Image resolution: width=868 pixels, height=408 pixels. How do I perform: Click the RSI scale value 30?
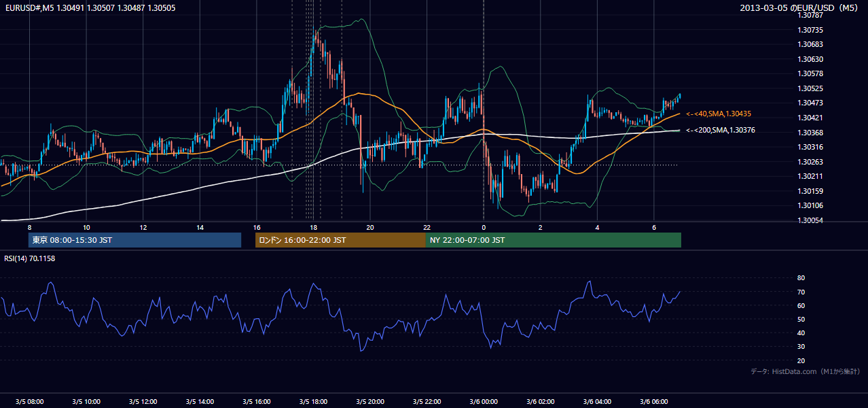pyautogui.click(x=801, y=347)
